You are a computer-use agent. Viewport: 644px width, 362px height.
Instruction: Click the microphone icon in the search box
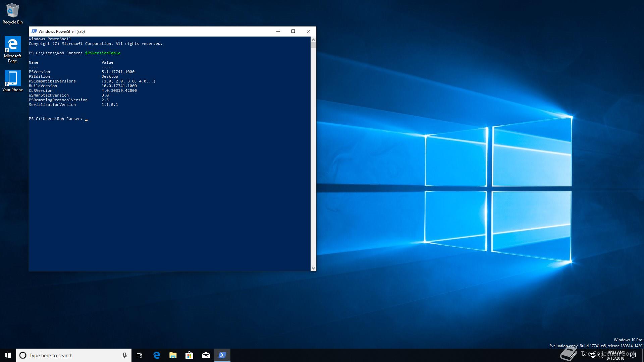click(124, 355)
